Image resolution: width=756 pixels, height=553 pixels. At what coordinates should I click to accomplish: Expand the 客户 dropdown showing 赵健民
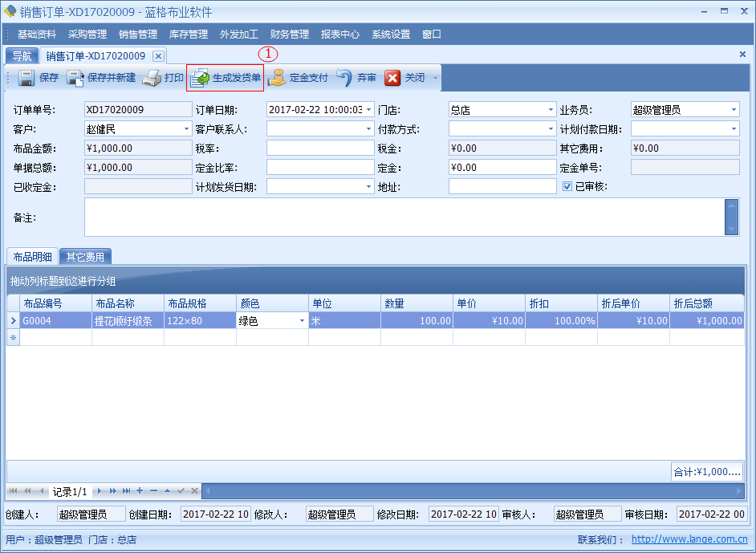tap(185, 129)
